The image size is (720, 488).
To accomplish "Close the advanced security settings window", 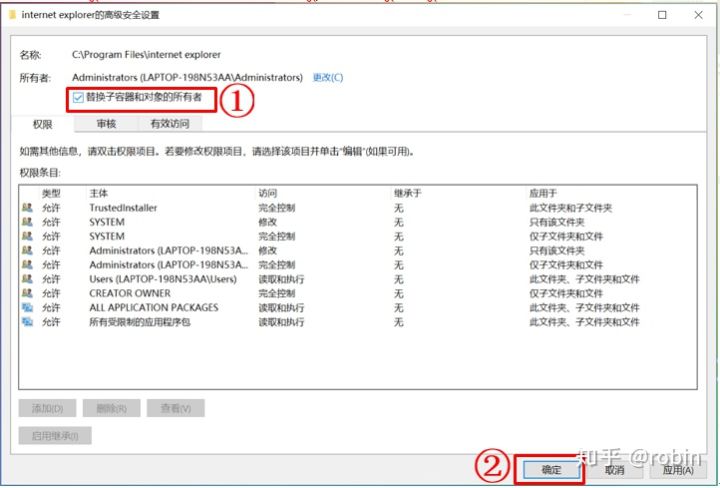I will (x=698, y=15).
